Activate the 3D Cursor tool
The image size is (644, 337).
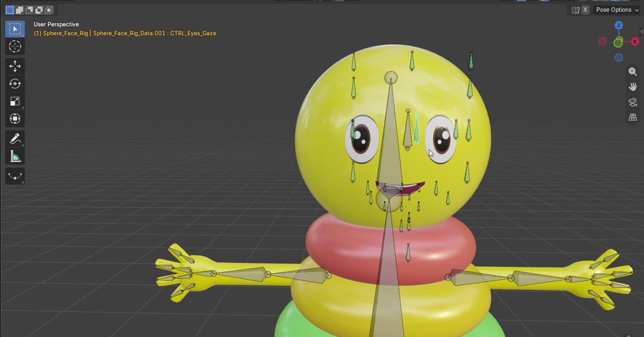[x=15, y=47]
